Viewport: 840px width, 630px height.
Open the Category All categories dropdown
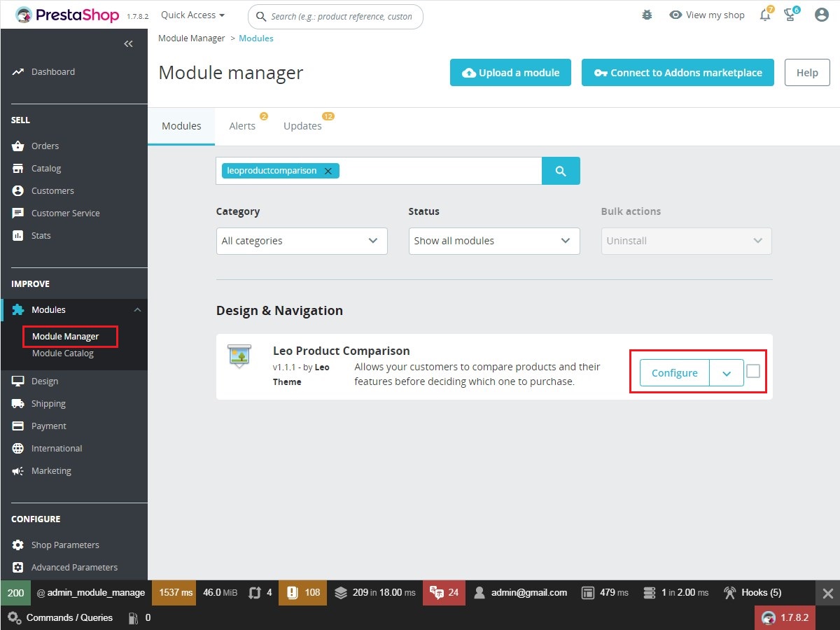pos(302,241)
